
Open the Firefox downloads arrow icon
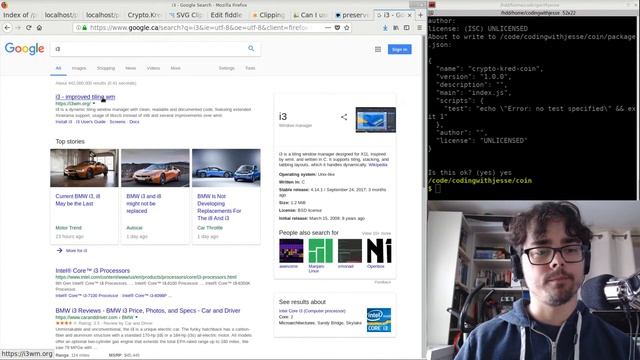coord(385,28)
